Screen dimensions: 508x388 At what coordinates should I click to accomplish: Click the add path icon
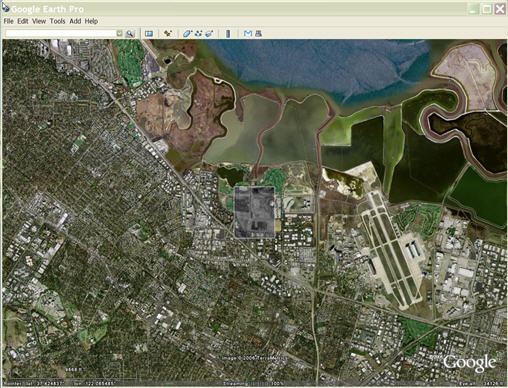coord(198,33)
